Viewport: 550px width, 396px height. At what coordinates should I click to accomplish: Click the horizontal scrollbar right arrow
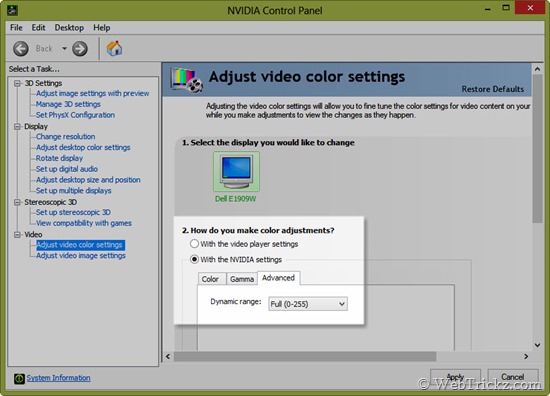tap(526, 356)
